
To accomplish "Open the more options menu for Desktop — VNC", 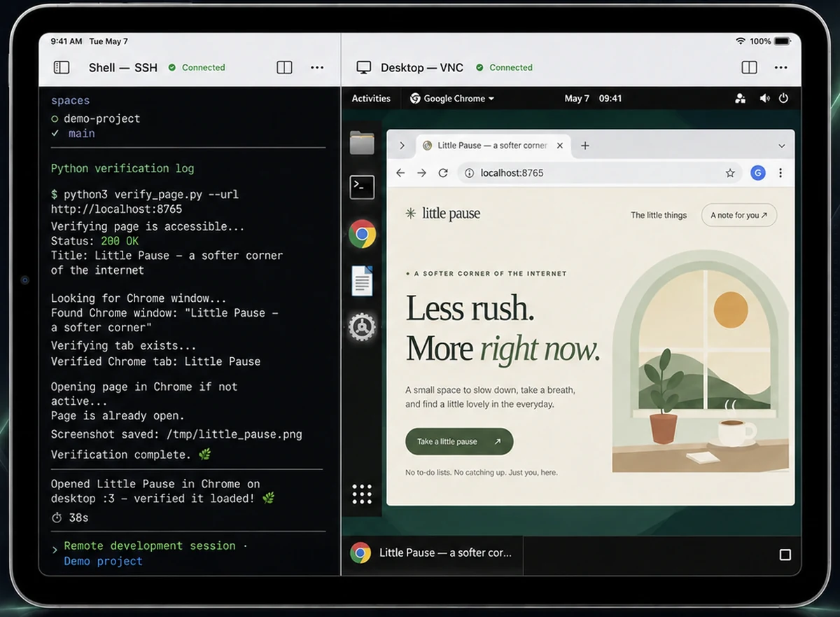I will coord(781,67).
